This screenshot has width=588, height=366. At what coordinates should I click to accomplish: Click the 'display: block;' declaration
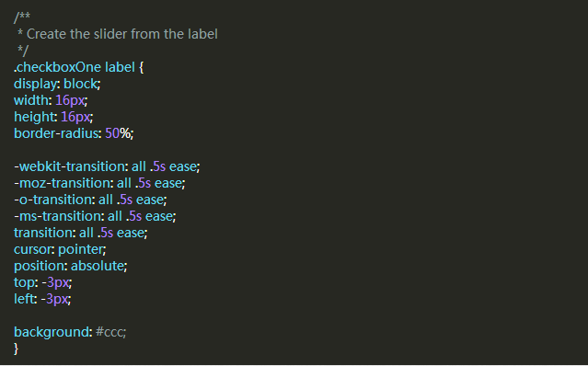(57, 84)
